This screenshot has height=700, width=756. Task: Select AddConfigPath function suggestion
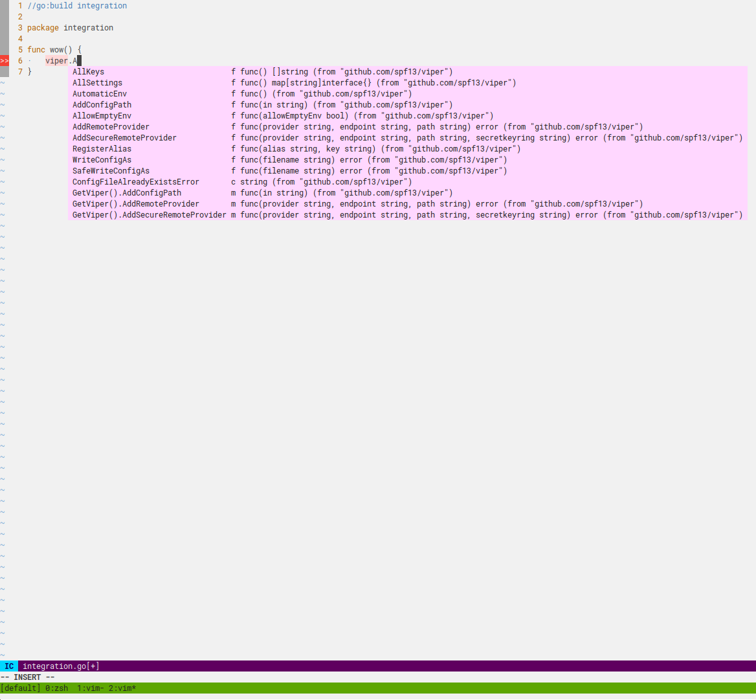407,105
